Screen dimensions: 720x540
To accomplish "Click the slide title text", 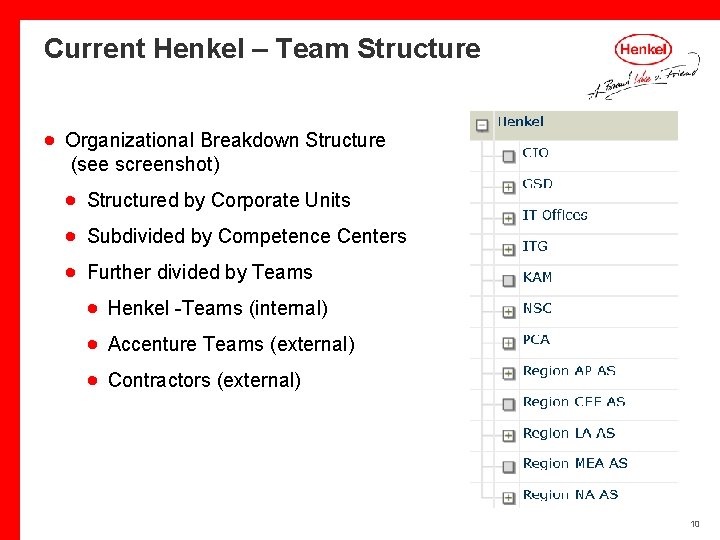I will click(x=262, y=49).
